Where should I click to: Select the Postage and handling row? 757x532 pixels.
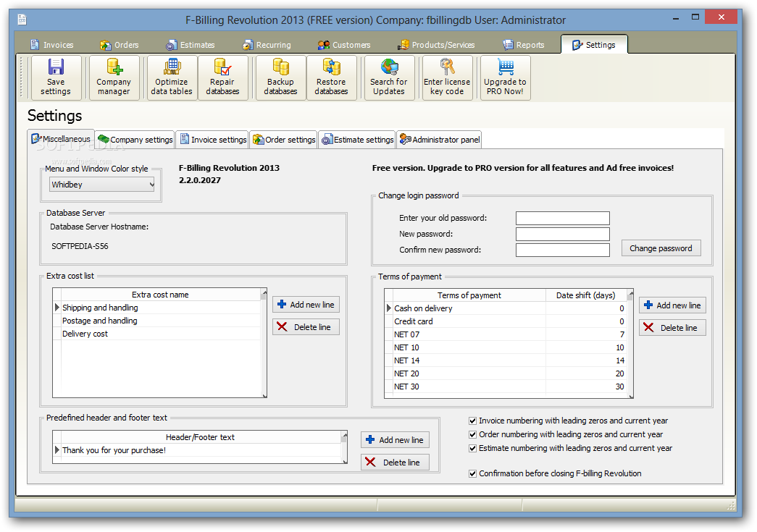[x=157, y=320]
